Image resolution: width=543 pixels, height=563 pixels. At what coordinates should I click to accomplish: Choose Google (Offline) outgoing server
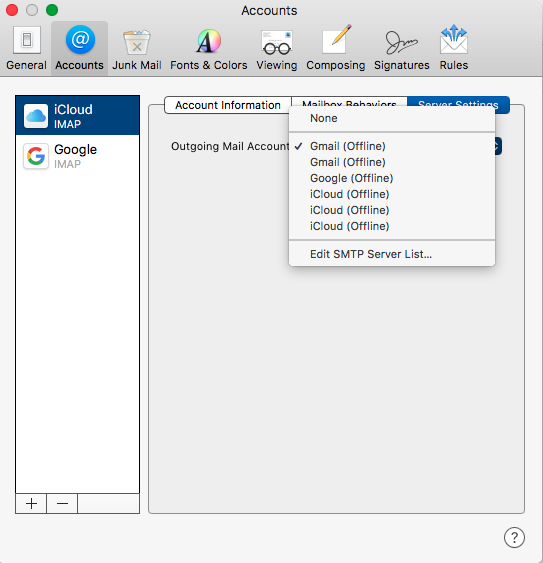(x=392, y=178)
